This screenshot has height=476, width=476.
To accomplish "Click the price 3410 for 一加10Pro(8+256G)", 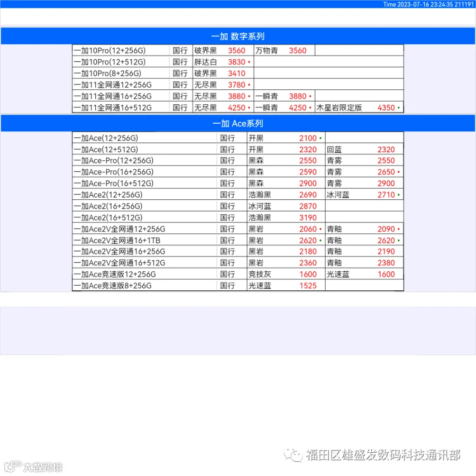I will point(236,74).
